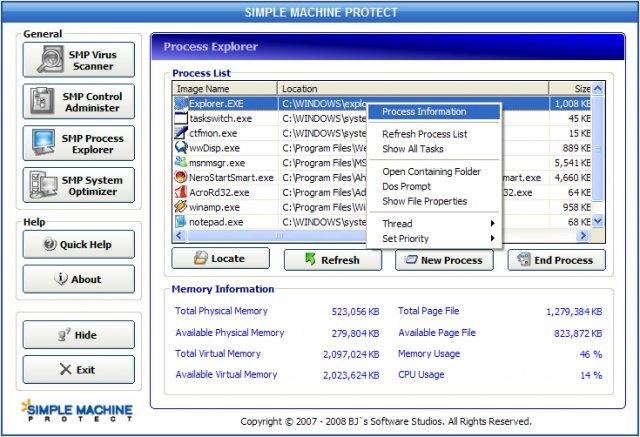Viewport: 640px width, 437px height.
Task: Exit Simple Machine Protect
Action: (79, 370)
